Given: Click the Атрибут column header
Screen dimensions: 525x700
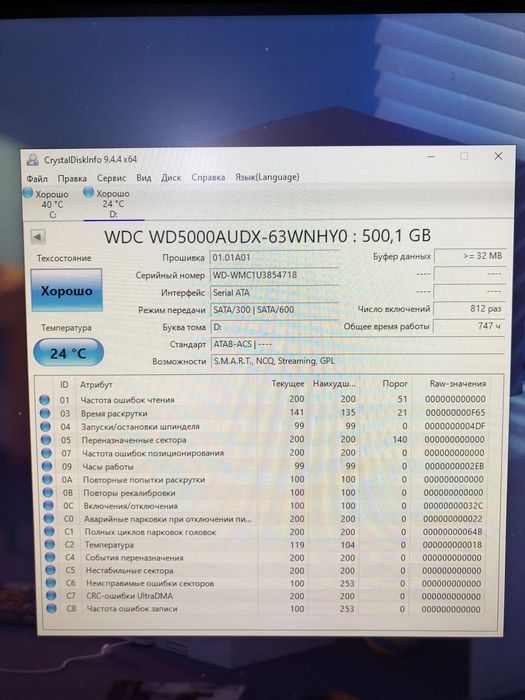Looking at the screenshot, I should [x=96, y=385].
